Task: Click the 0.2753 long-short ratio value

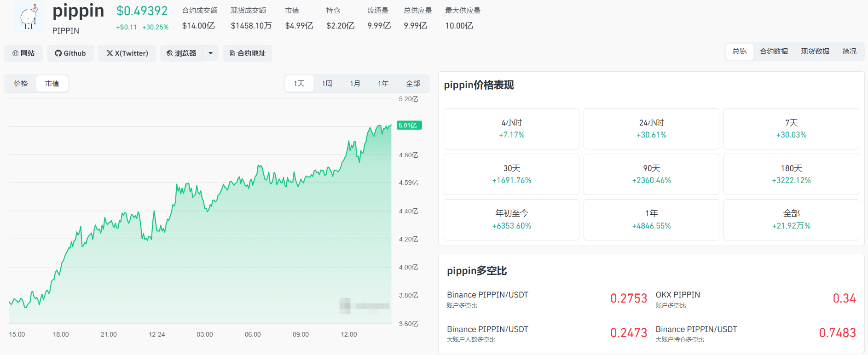Action: coord(629,298)
